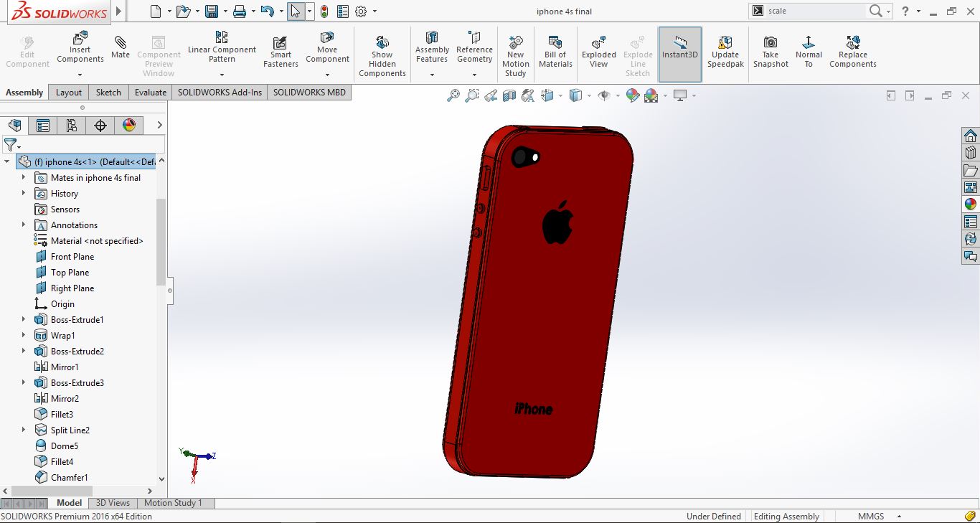Expand Mates in iphone 4s final
The height and width of the screenshot is (523, 980).
click(24, 177)
